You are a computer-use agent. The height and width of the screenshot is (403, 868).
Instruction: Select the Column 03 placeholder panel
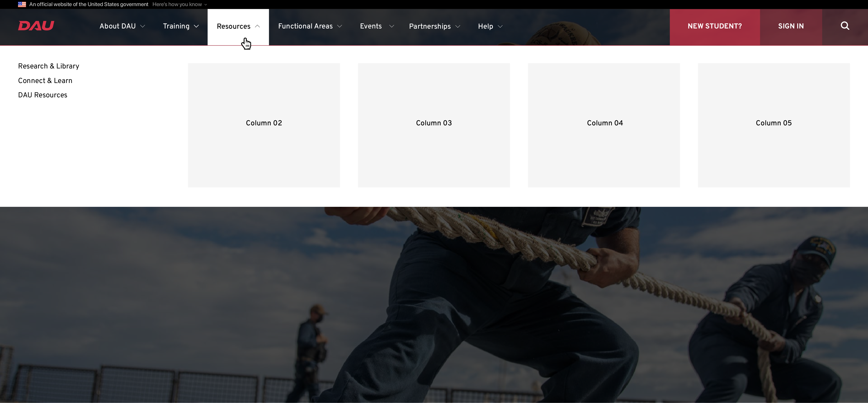[x=434, y=125]
